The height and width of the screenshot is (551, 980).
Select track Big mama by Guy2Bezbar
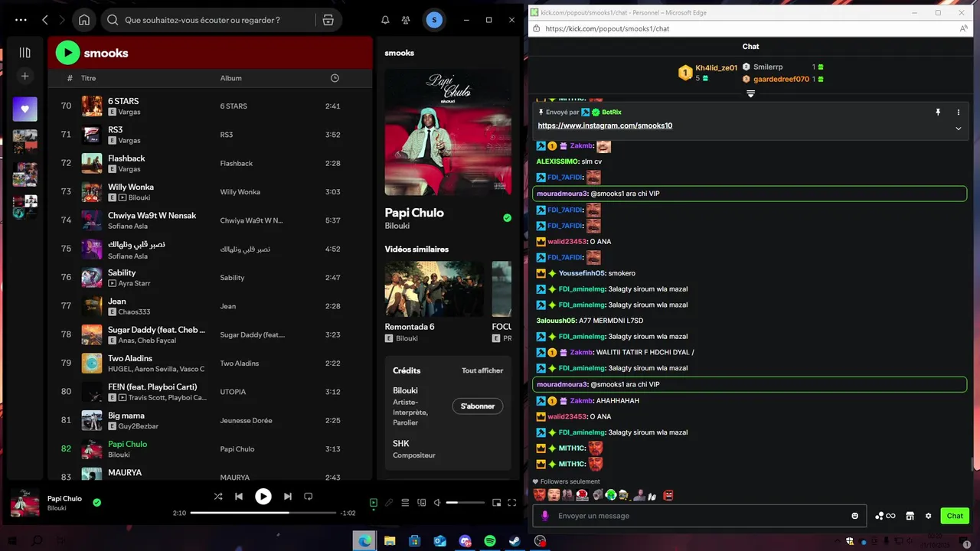pos(210,420)
